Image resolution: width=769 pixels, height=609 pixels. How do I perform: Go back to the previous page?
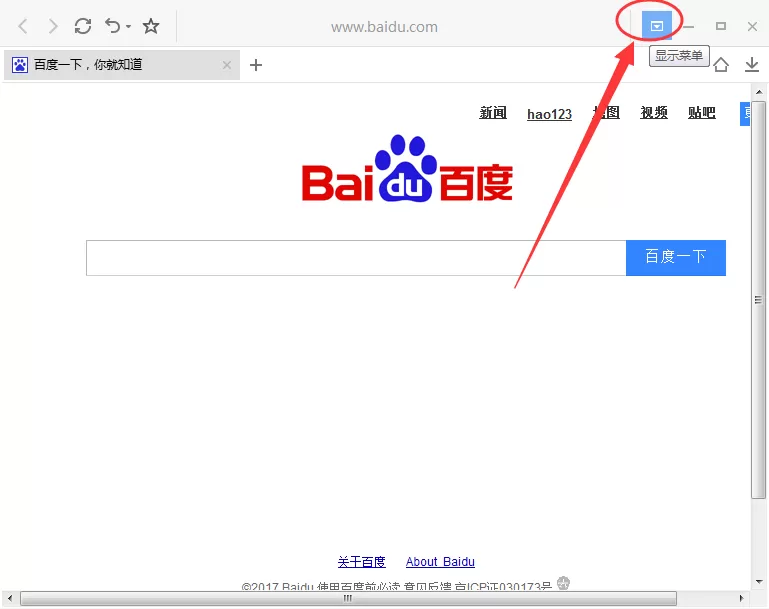coord(23,26)
